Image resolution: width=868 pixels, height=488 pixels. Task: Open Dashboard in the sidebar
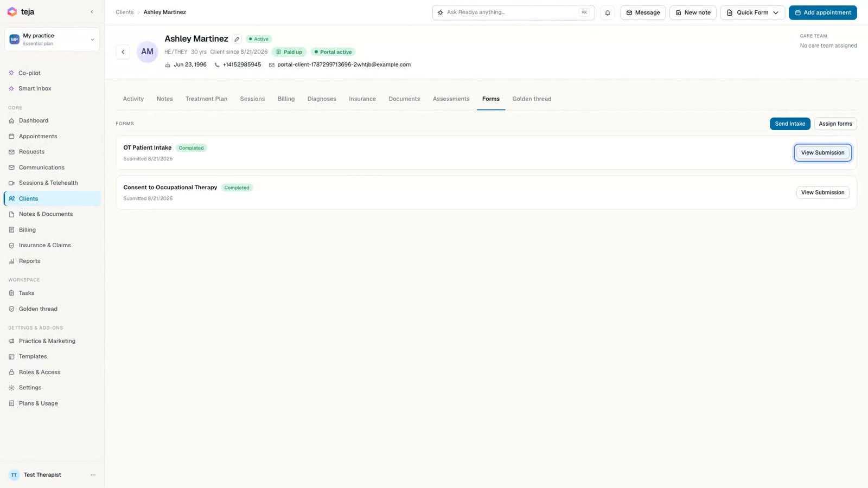coord(52,120)
